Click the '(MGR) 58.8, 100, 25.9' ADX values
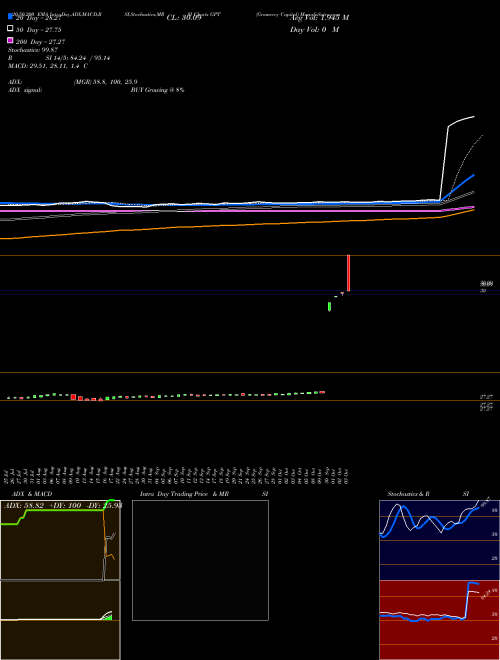500x660 pixels. pyautogui.click(x=106, y=82)
